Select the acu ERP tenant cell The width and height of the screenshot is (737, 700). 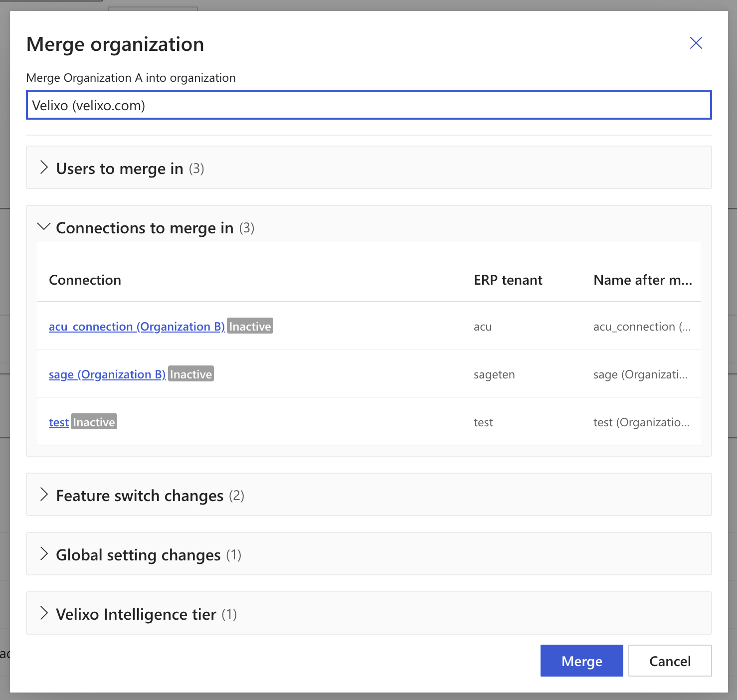point(483,327)
